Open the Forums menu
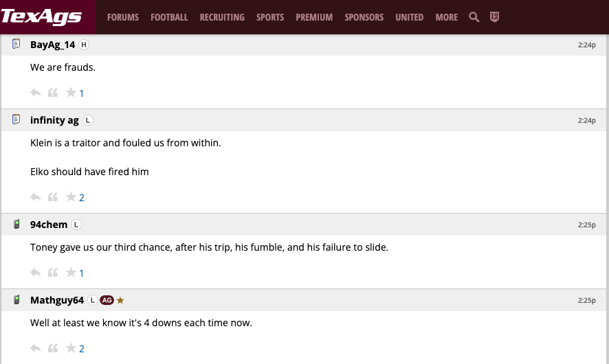The width and height of the screenshot is (609, 364). [x=123, y=17]
